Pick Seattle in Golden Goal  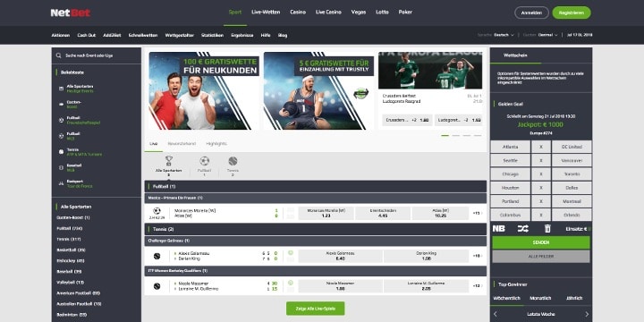click(x=510, y=161)
